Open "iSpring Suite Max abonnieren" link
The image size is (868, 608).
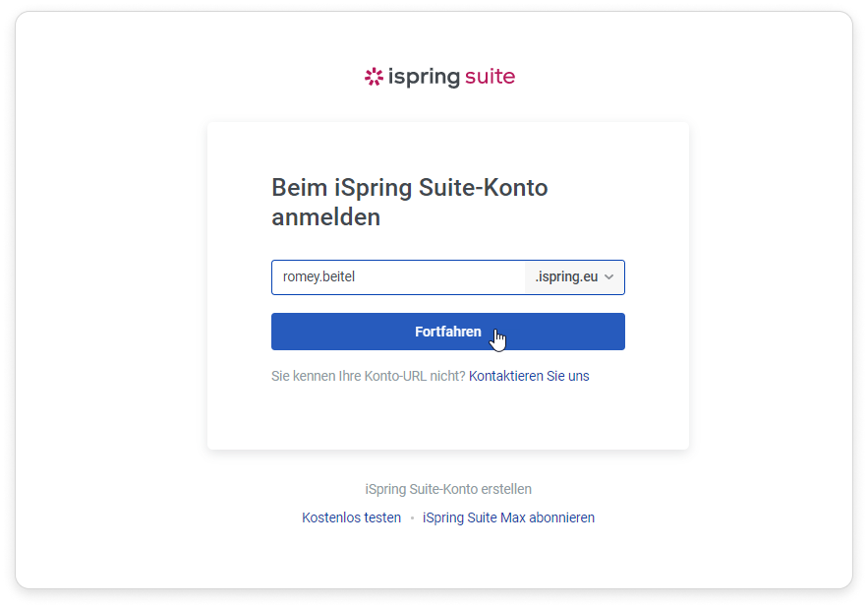[508, 517]
